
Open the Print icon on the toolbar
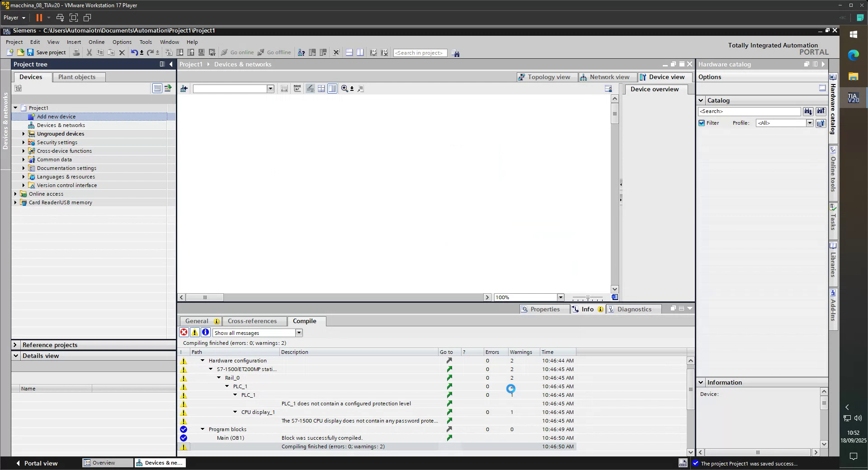[76, 52]
